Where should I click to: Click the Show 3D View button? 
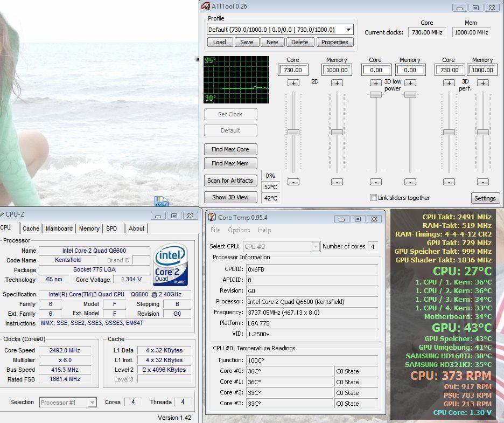click(230, 197)
